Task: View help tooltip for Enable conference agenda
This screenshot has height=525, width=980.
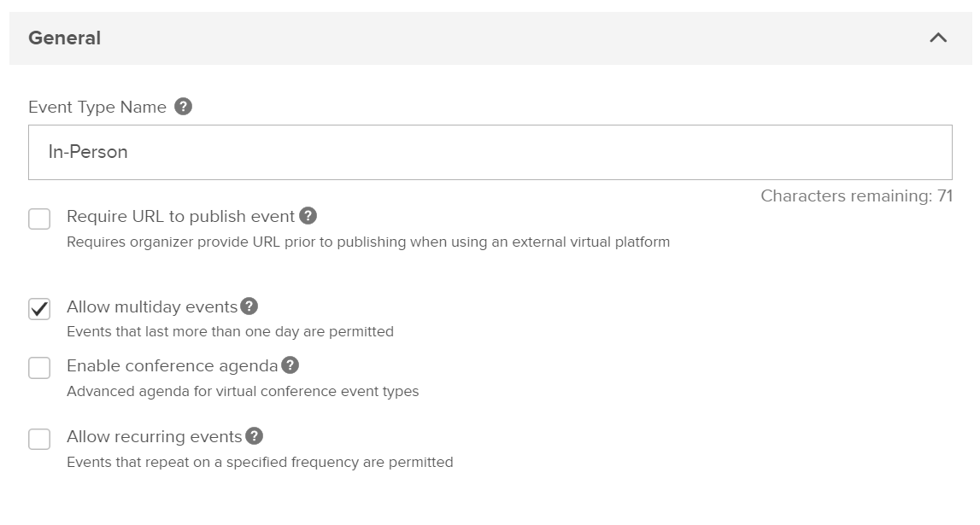Action: [290, 365]
